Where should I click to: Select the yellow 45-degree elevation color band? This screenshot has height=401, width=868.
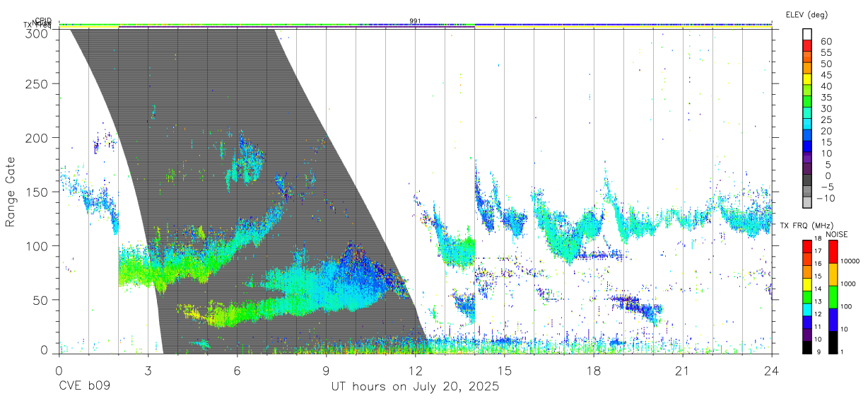[807, 79]
